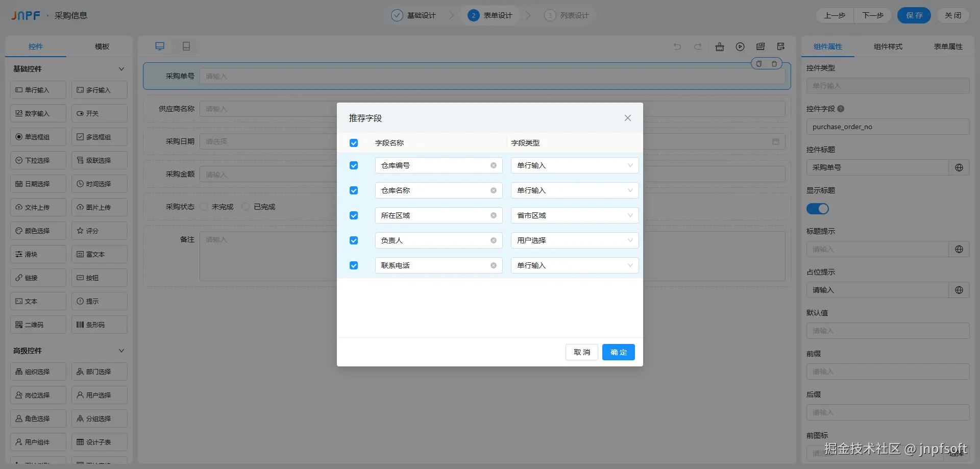Select the 未完成 radio option
980x469 pixels.
(204, 207)
